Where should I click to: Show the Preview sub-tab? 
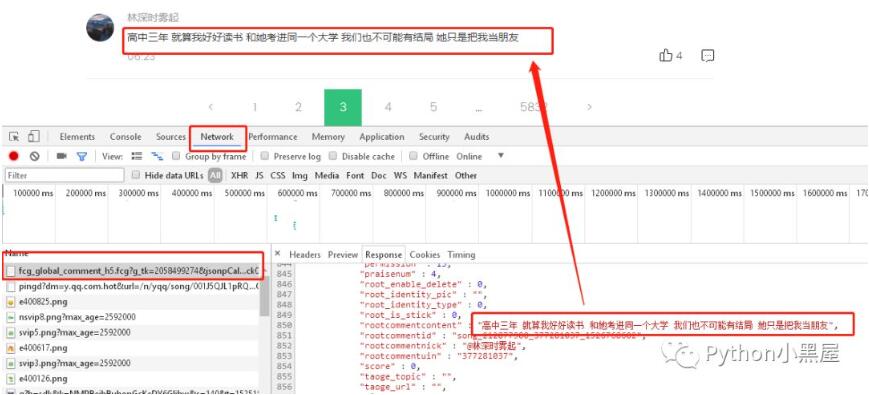pos(343,255)
